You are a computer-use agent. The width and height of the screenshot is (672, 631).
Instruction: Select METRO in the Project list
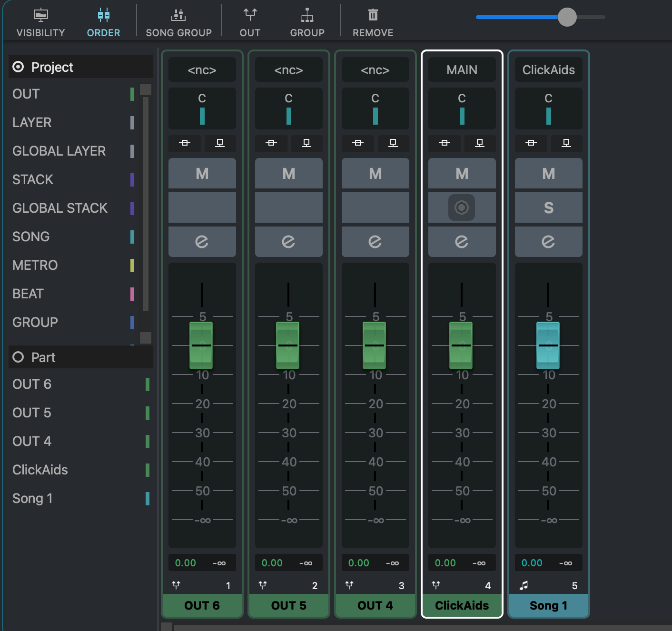pos(35,266)
